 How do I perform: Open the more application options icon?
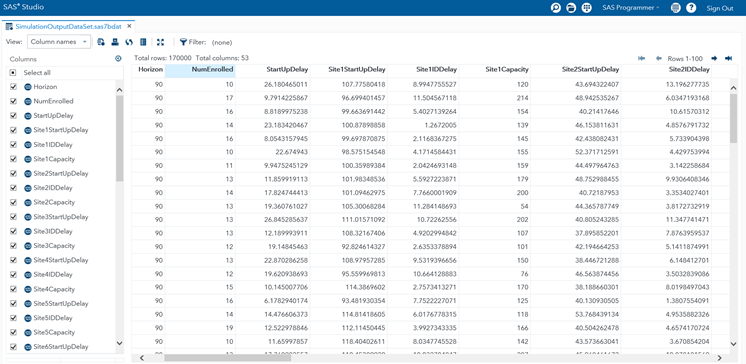click(675, 8)
